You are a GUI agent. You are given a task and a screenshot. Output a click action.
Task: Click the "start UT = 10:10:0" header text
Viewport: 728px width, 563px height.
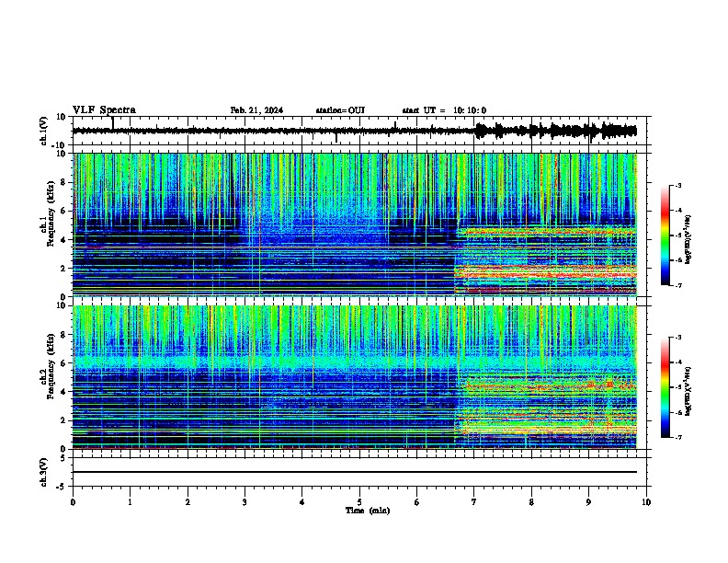444,110
